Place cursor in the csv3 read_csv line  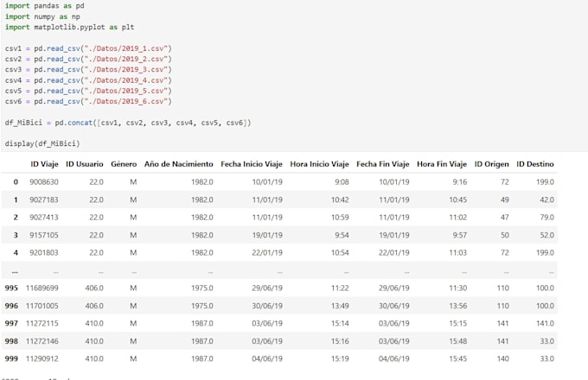88,69
